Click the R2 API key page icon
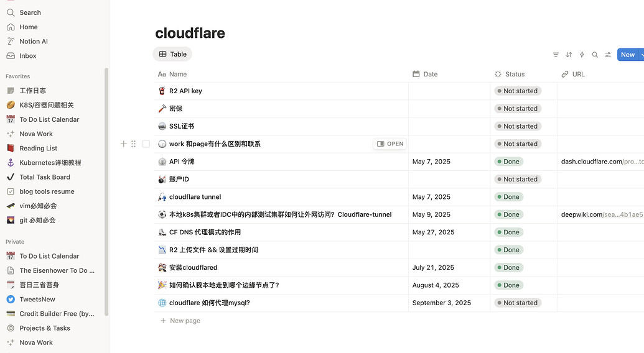This screenshot has width=644, height=353. click(x=162, y=91)
